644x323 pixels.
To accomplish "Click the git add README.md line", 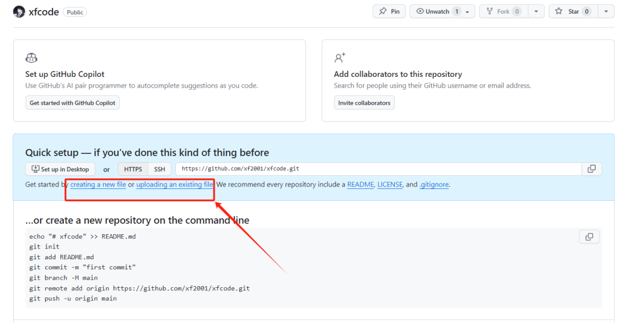I will tap(61, 257).
